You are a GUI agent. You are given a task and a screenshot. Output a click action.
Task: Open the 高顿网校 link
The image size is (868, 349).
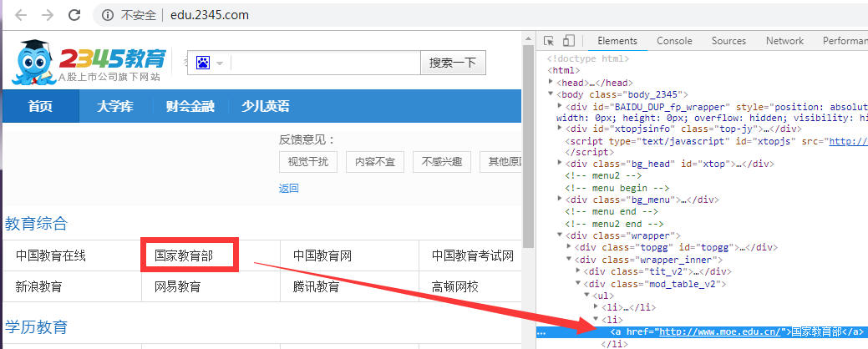[455, 287]
